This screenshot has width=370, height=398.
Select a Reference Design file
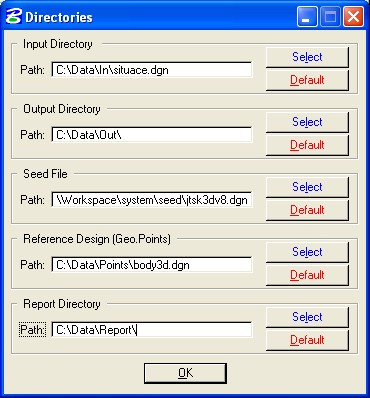pyautogui.click(x=307, y=252)
